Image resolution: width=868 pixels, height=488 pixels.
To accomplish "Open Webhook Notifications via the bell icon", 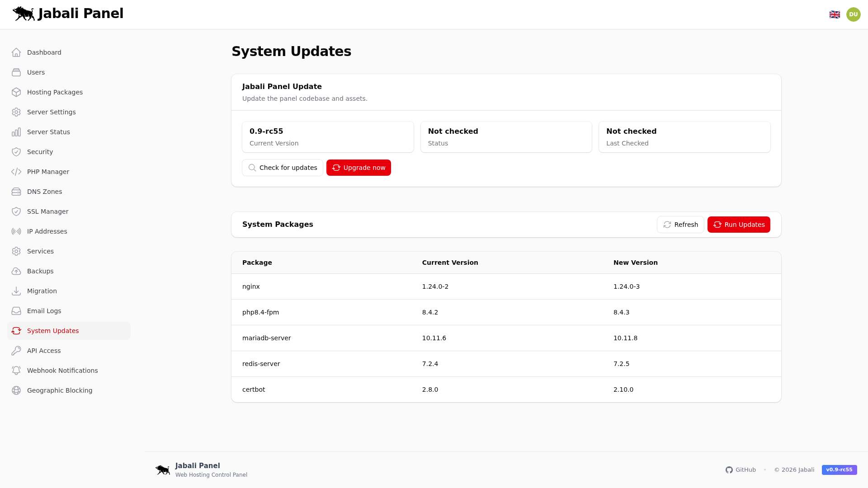I will tap(16, 371).
